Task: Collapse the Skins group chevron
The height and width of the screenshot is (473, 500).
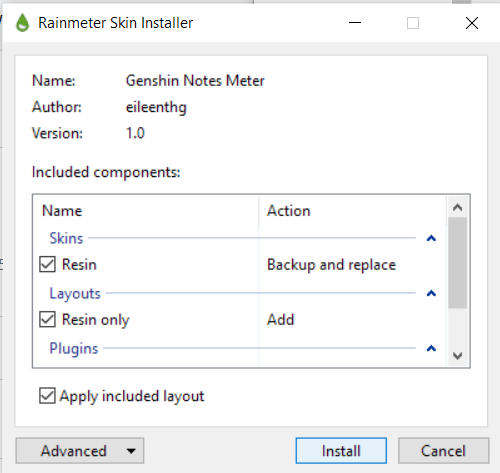Action: tap(431, 238)
